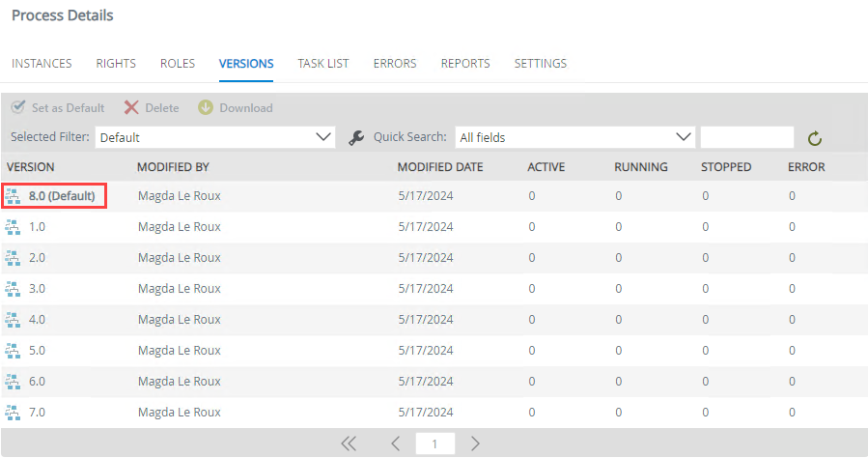The width and height of the screenshot is (868, 458).
Task: Expand the Quick Search fields dropdown
Action: [574, 137]
